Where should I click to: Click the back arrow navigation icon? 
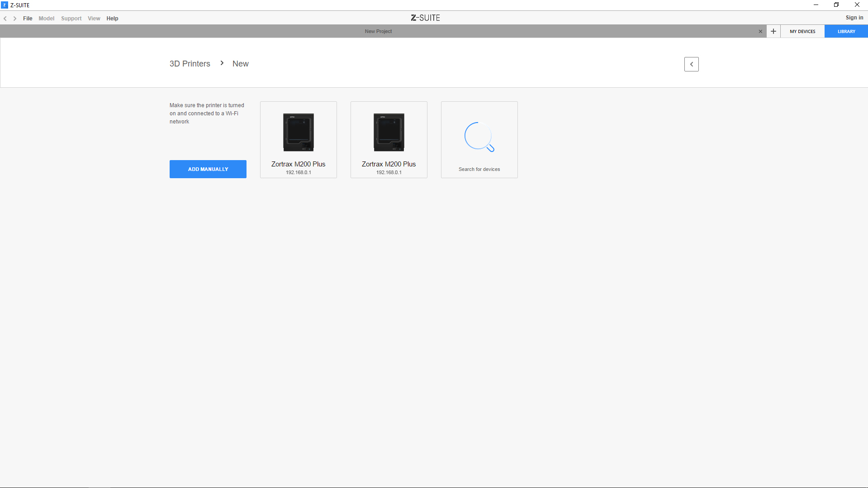[5, 19]
